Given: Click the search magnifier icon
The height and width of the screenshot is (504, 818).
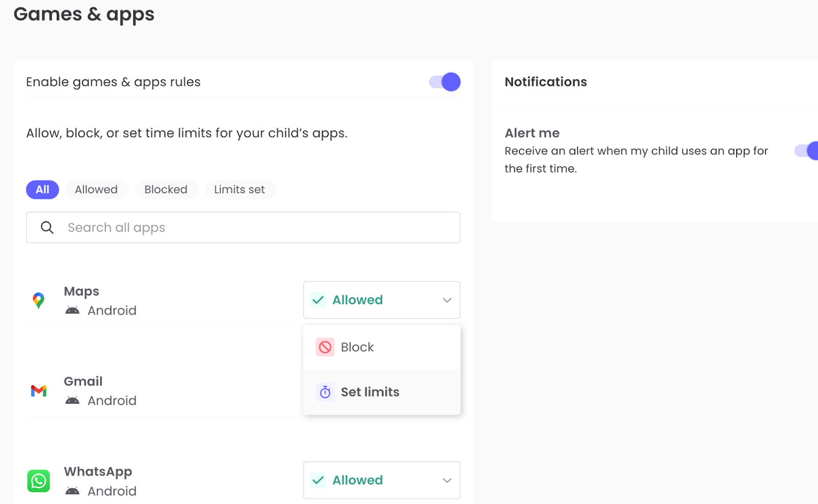Looking at the screenshot, I should click(x=47, y=227).
